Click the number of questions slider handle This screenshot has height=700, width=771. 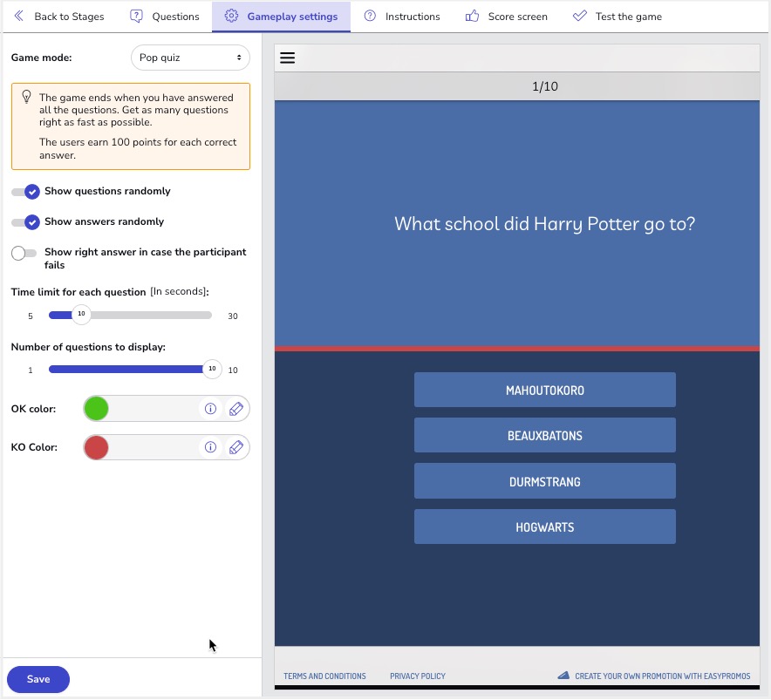(213, 369)
